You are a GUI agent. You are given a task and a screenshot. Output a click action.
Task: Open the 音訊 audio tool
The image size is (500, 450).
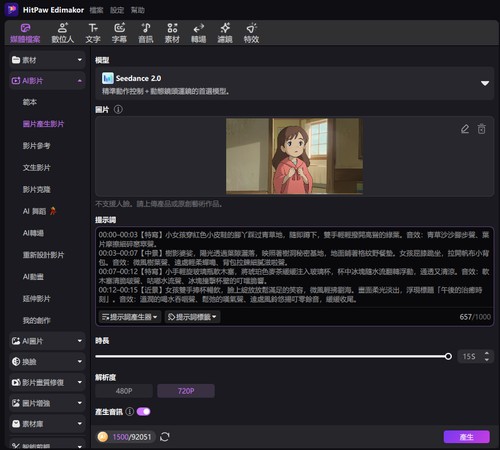click(146, 33)
